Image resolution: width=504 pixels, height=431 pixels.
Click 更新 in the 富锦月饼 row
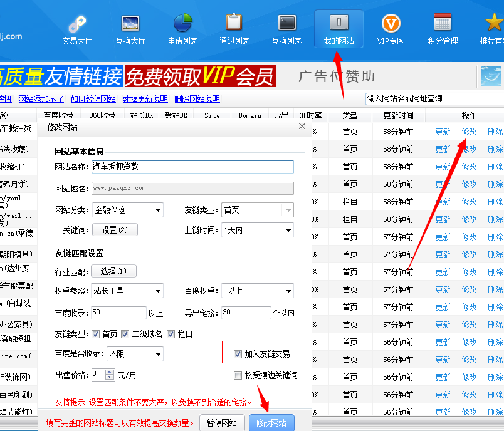(443, 185)
